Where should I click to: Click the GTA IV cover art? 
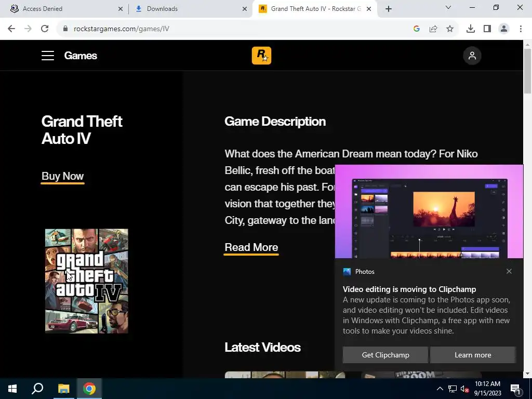[87, 281]
